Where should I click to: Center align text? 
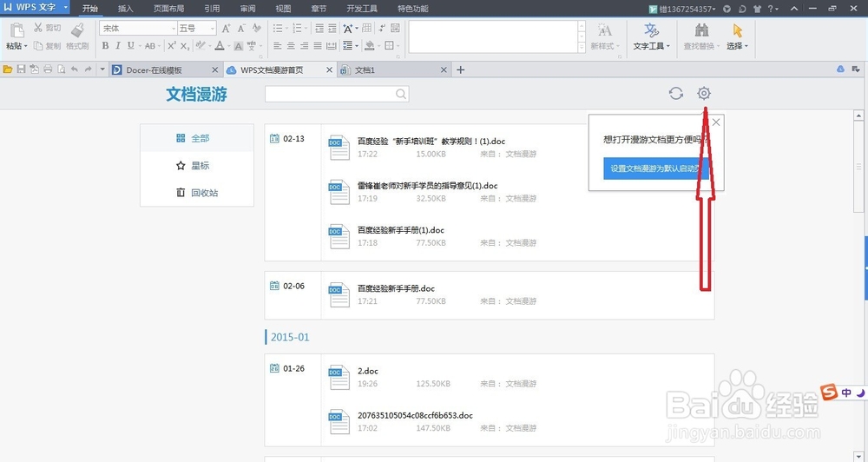(291, 46)
